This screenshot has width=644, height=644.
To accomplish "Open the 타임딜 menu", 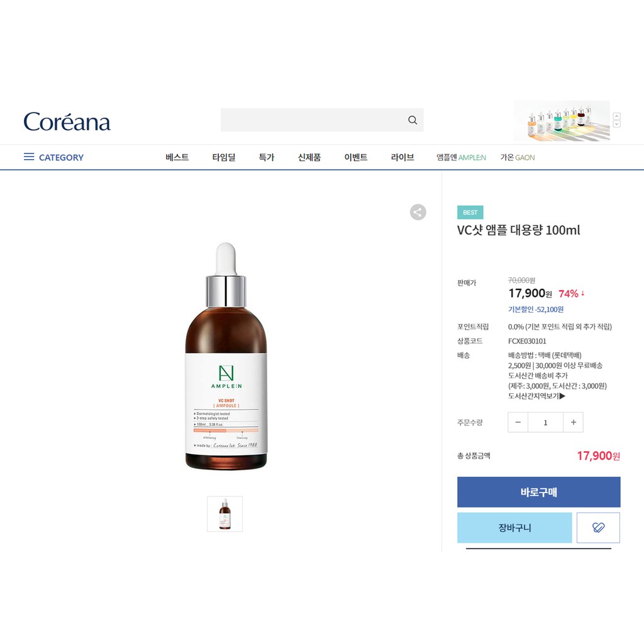I will point(224,157).
